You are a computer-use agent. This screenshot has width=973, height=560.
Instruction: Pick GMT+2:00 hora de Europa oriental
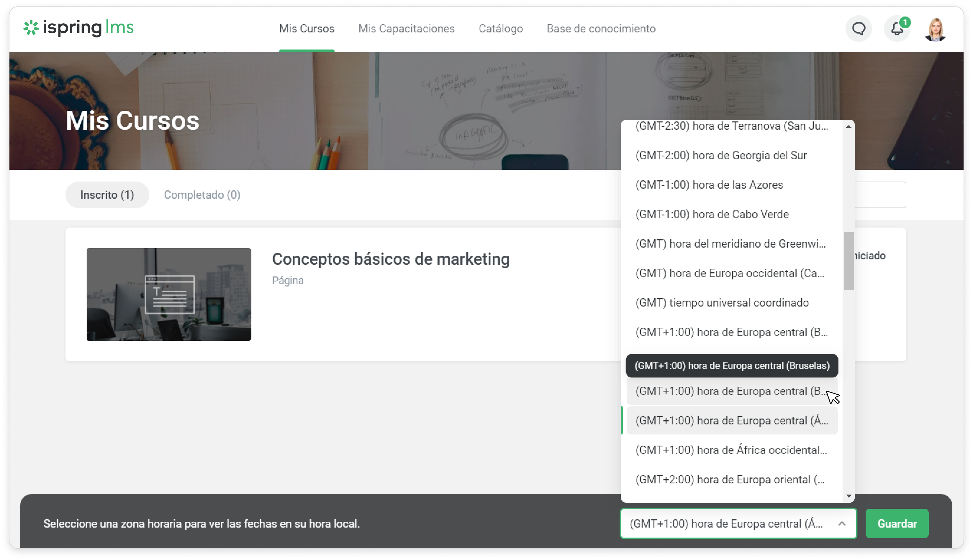730,480
